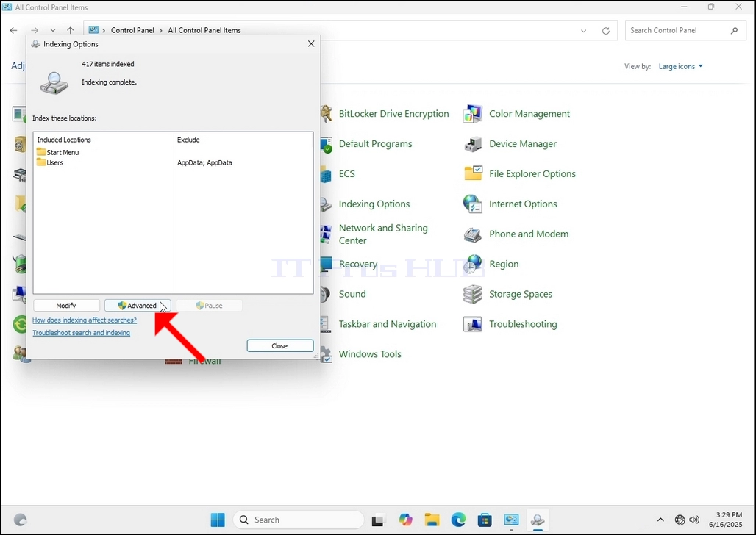Click the Phone and Modem icon
The height and width of the screenshot is (535, 756).
(x=472, y=234)
